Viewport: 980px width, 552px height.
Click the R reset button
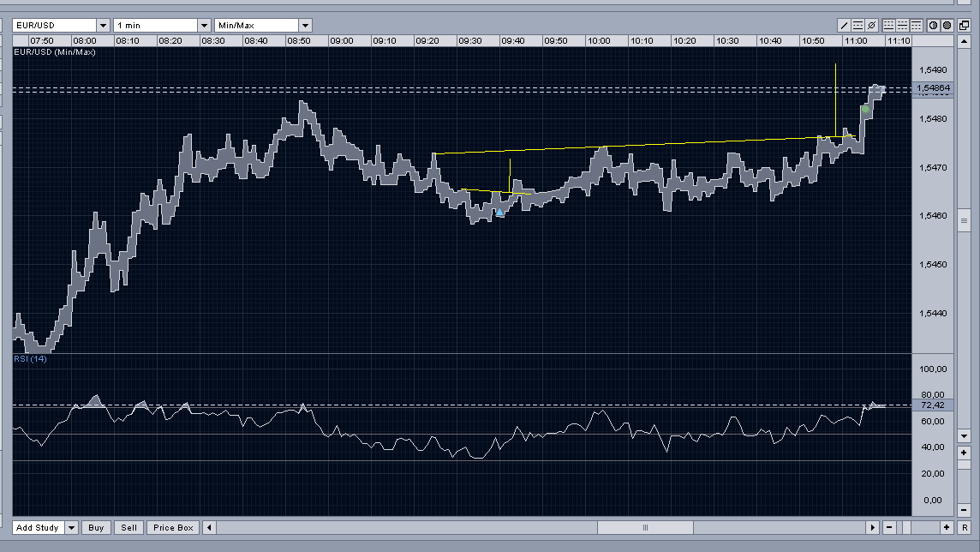965,528
